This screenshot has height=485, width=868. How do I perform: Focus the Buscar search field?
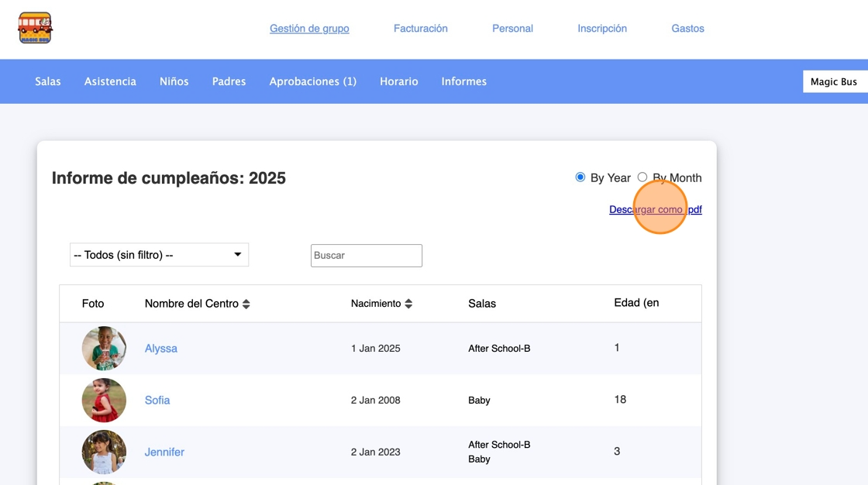367,255
